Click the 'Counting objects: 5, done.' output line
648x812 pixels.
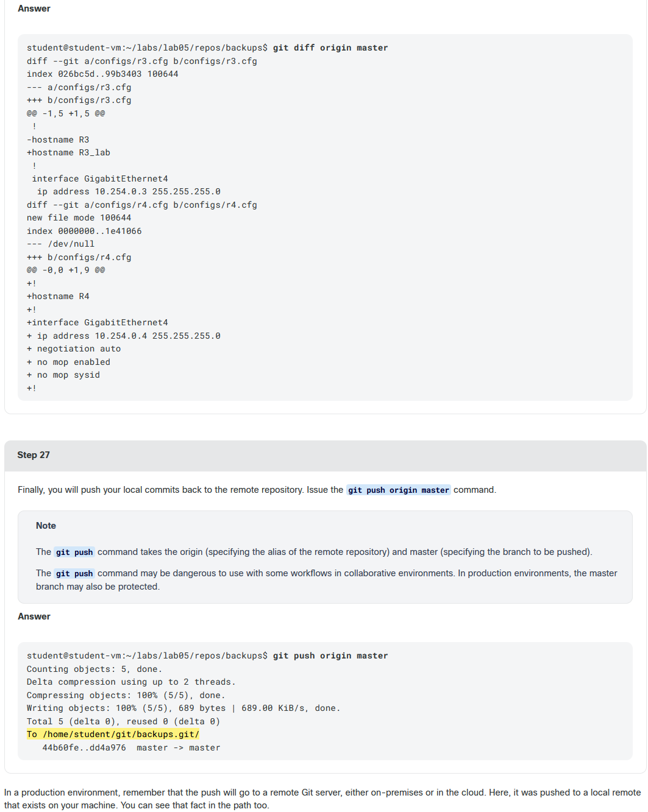click(x=94, y=669)
